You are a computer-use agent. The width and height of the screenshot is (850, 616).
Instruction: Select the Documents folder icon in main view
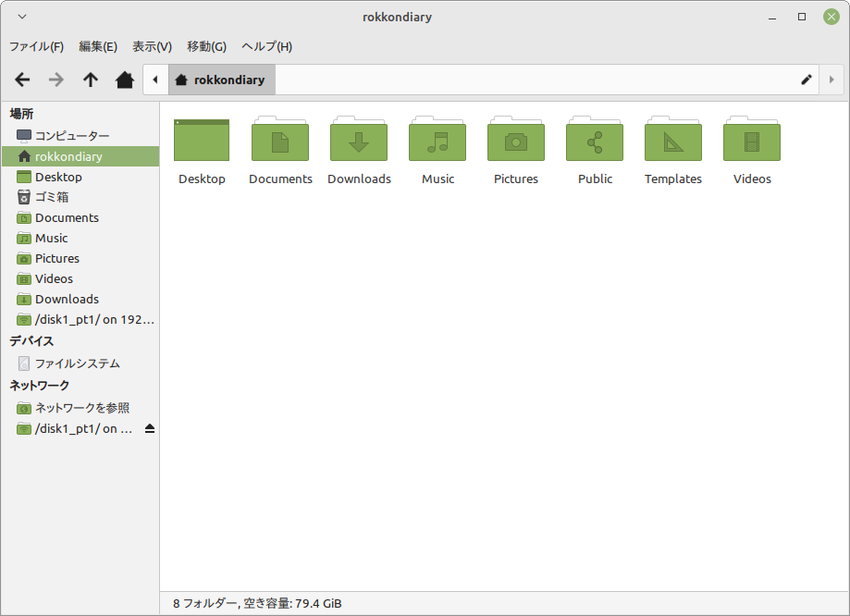tap(280, 138)
